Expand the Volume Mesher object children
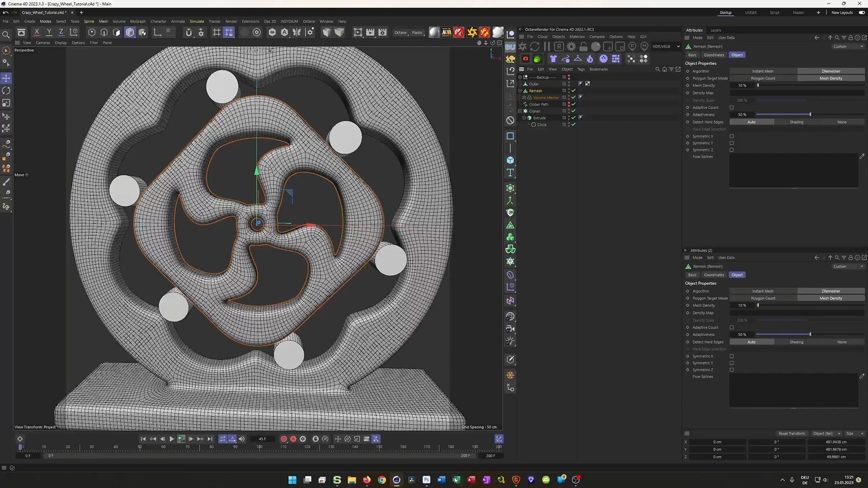Screen dimensions: 868x488 tap(524, 97)
